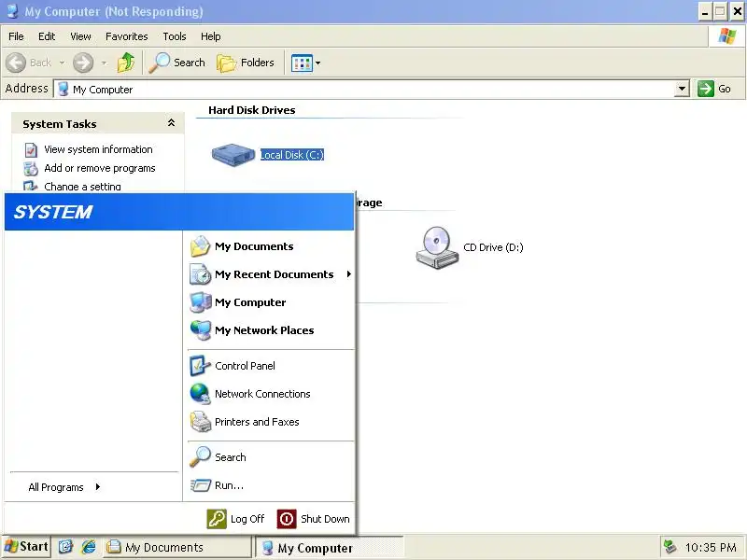Open the Favorites menu
Viewport: 747px width, 560px height.
127,36
